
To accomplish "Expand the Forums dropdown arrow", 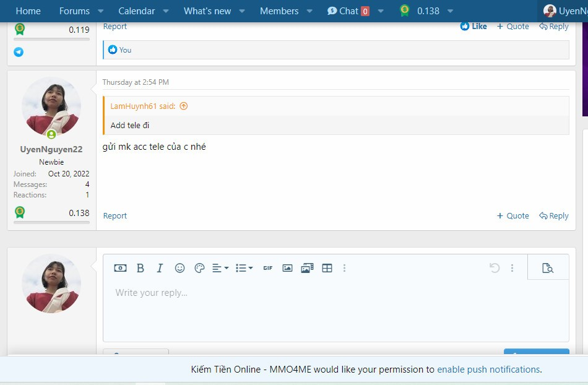I will (x=100, y=11).
